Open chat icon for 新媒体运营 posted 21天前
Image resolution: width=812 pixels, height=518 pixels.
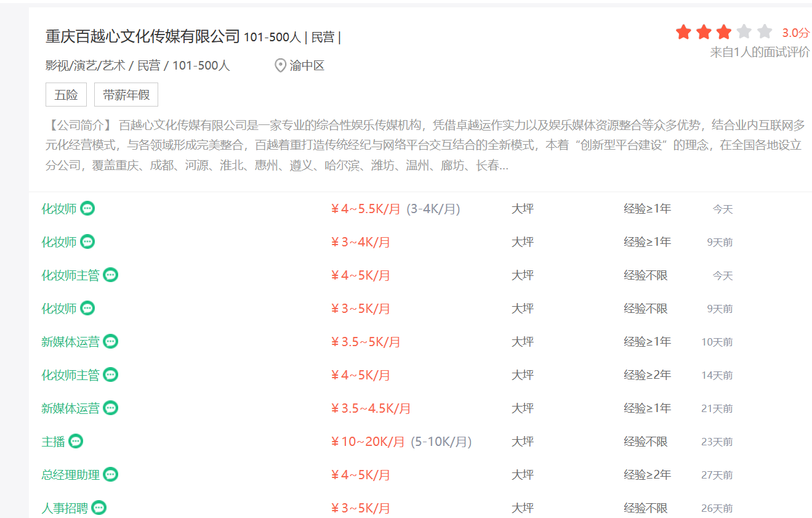tap(110, 408)
